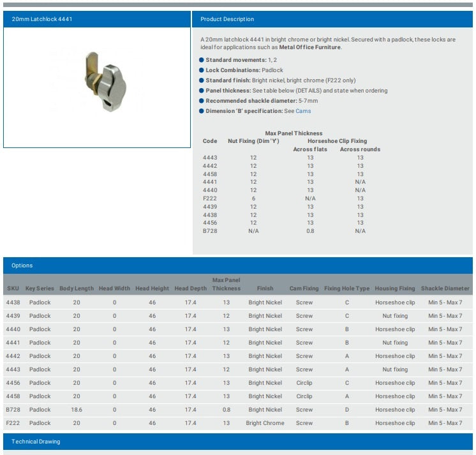Viewport: 476px width, 455px height.
Task: Open the Cams link
Action: (x=303, y=111)
